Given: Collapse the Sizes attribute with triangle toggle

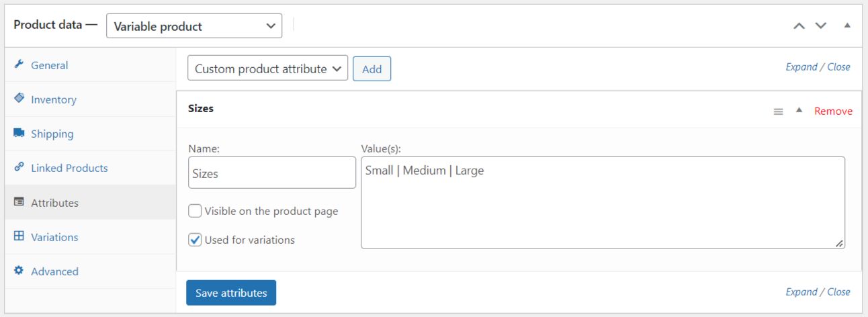Looking at the screenshot, I should [x=799, y=110].
